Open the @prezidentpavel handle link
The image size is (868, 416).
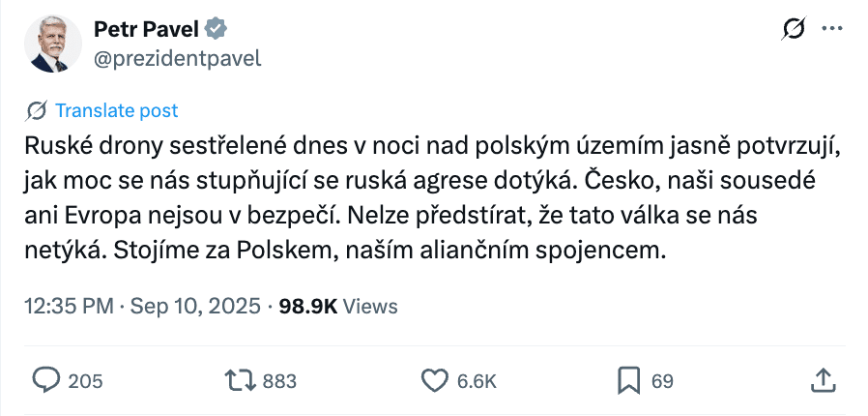177,58
